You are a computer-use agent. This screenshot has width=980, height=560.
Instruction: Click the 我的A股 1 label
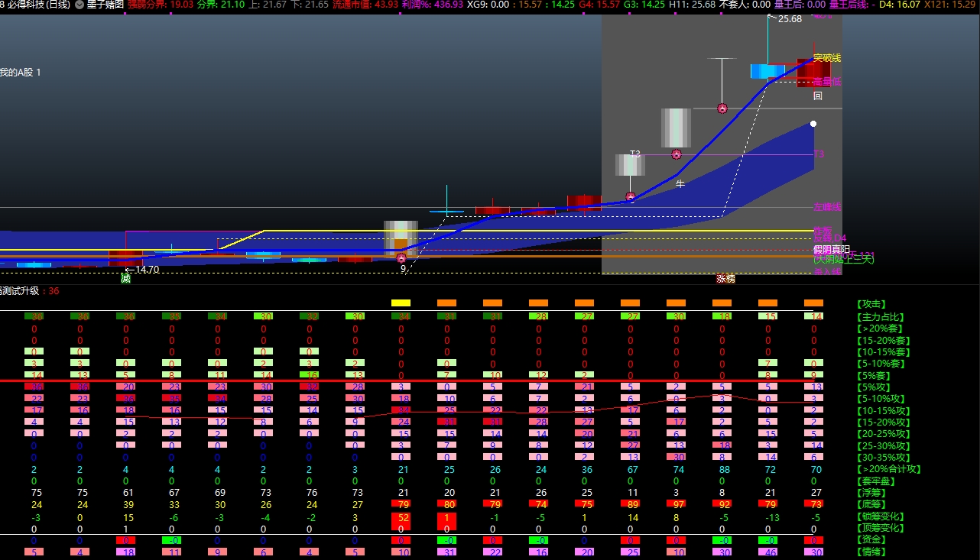click(x=21, y=72)
